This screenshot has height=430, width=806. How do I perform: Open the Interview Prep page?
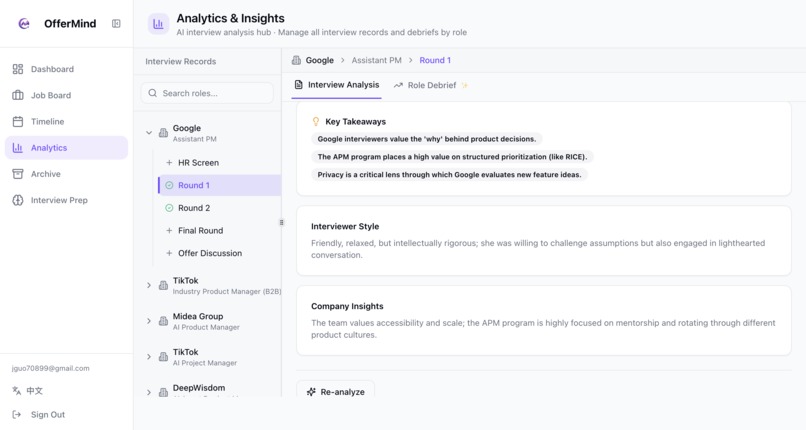[x=66, y=200]
